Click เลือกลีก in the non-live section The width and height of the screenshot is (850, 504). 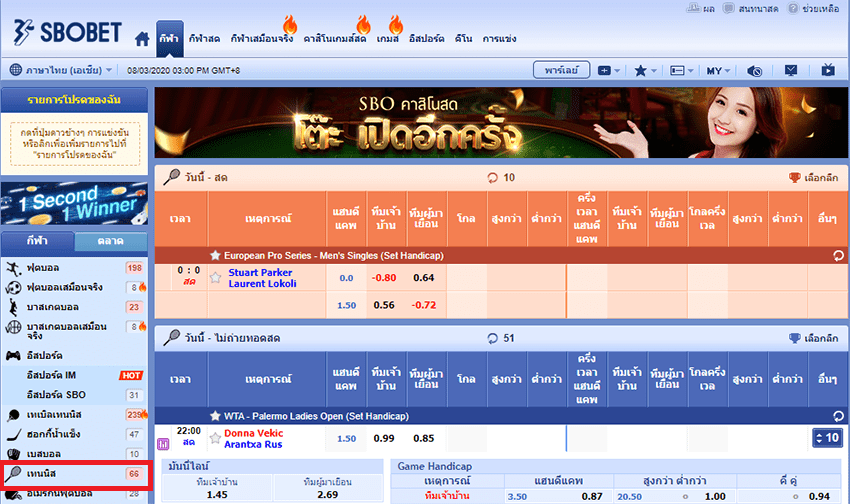(813, 338)
